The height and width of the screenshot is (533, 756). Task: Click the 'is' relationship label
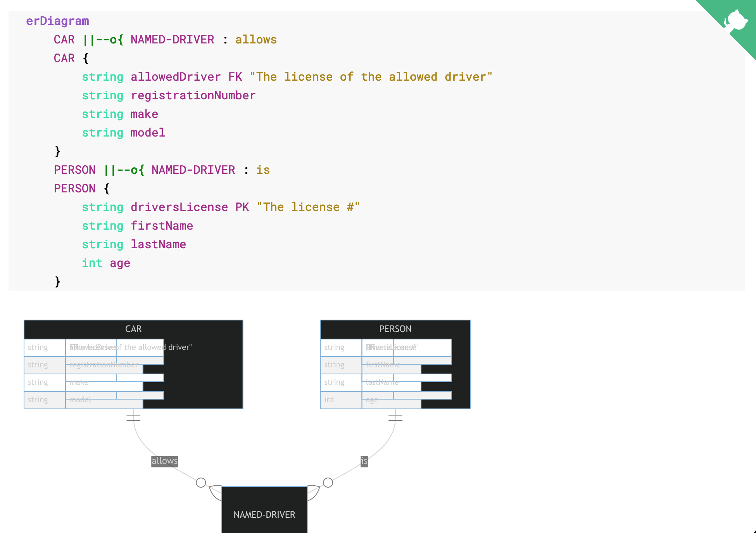pos(364,461)
